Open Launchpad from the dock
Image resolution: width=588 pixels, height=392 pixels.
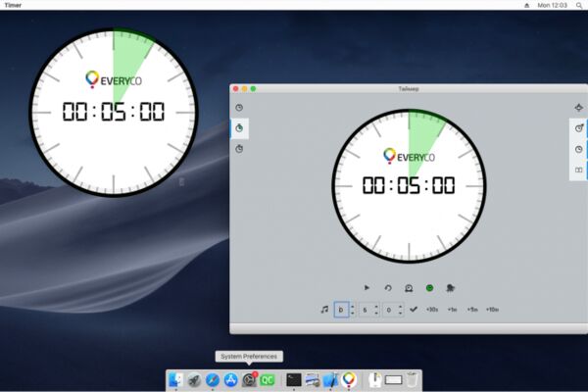[194, 380]
